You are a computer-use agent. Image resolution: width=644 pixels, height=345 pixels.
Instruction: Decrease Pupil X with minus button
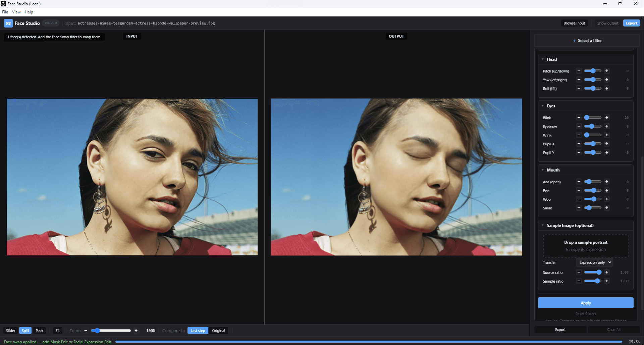579,144
